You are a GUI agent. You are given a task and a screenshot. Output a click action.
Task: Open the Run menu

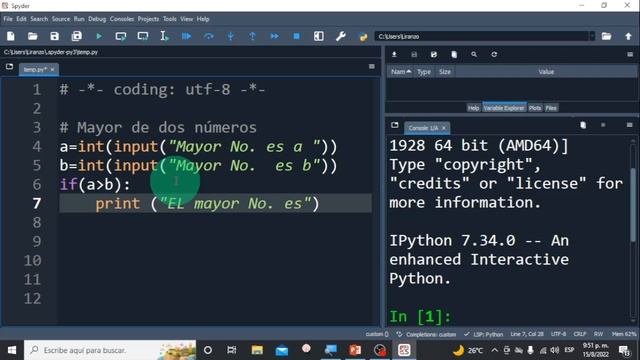(x=79, y=19)
